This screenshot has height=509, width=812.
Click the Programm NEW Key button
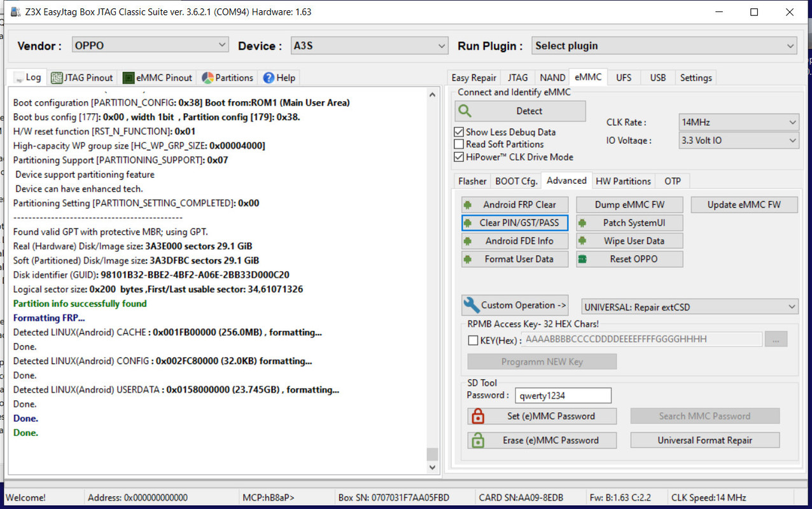click(542, 361)
